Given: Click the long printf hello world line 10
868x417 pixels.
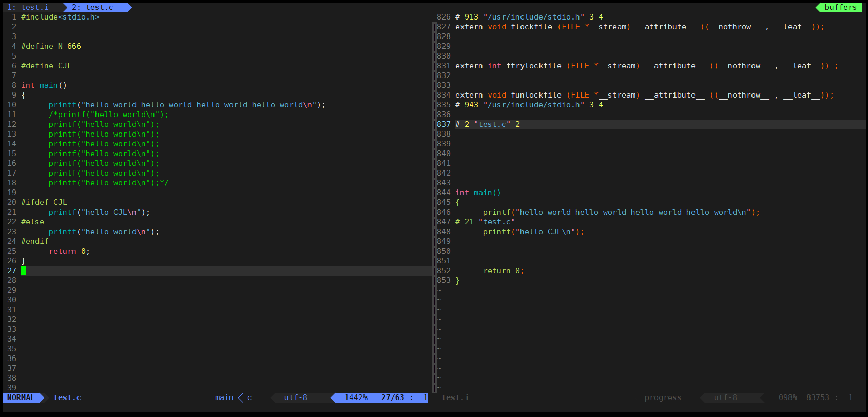Looking at the screenshot, I should pyautogui.click(x=187, y=105).
